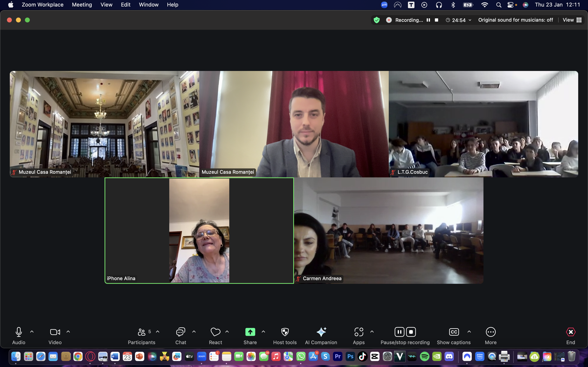
Task: Mute the microphone with Audio button
Action: (19, 332)
